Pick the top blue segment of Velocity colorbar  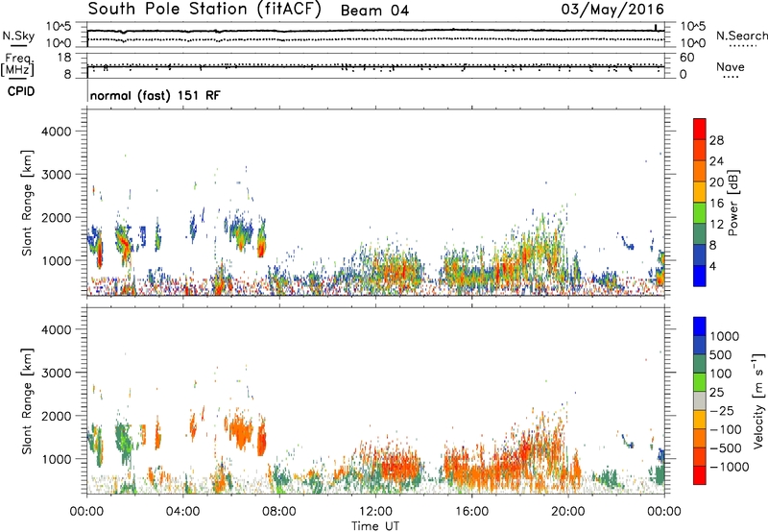[x=700, y=326]
